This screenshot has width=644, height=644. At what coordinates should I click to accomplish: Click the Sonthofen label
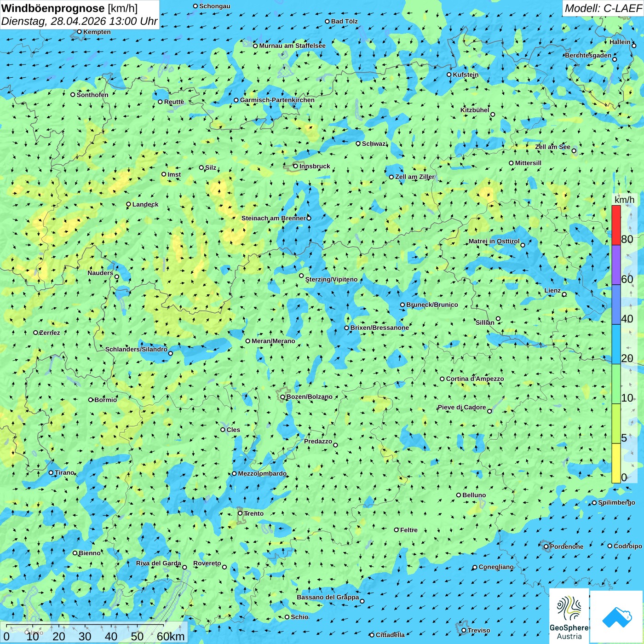pyautogui.click(x=92, y=95)
